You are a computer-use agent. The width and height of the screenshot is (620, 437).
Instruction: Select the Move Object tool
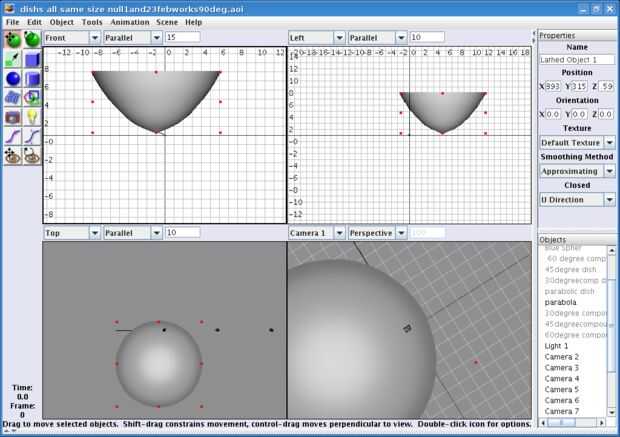(x=13, y=40)
